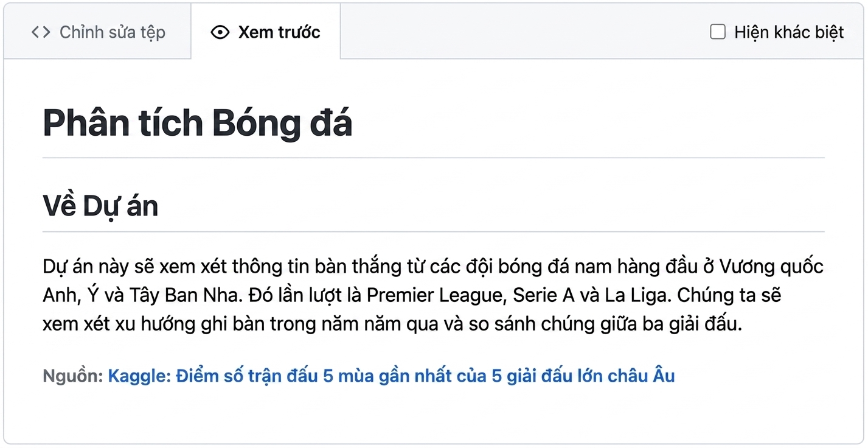This screenshot has height=448, width=868.
Task: Click the Nguồn: label
Action: pyautogui.click(x=73, y=376)
